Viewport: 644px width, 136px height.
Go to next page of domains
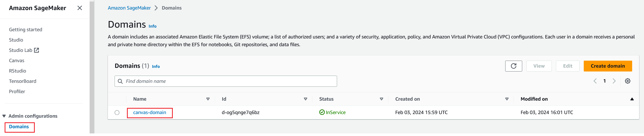coord(614,81)
